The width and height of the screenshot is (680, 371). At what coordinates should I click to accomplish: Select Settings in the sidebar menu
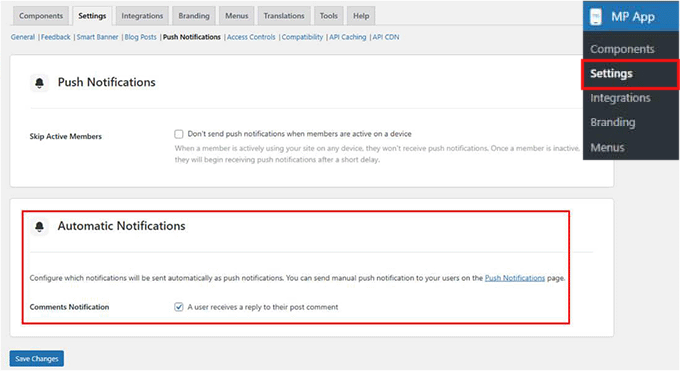tap(630, 74)
